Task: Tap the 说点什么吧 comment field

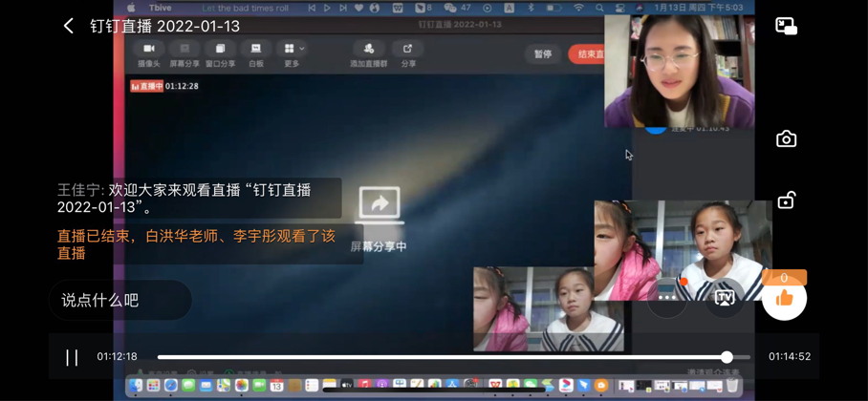Action: tap(120, 300)
